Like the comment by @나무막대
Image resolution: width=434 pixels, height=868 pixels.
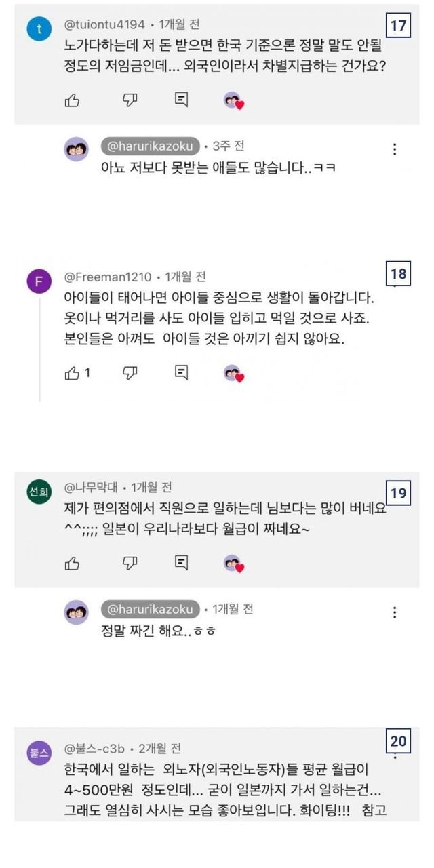[72, 562]
